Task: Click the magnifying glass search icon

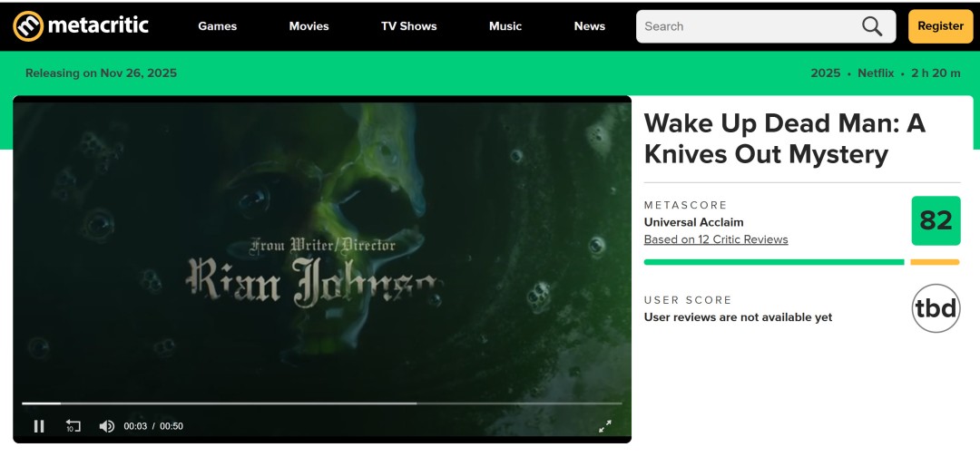Action: [x=872, y=26]
